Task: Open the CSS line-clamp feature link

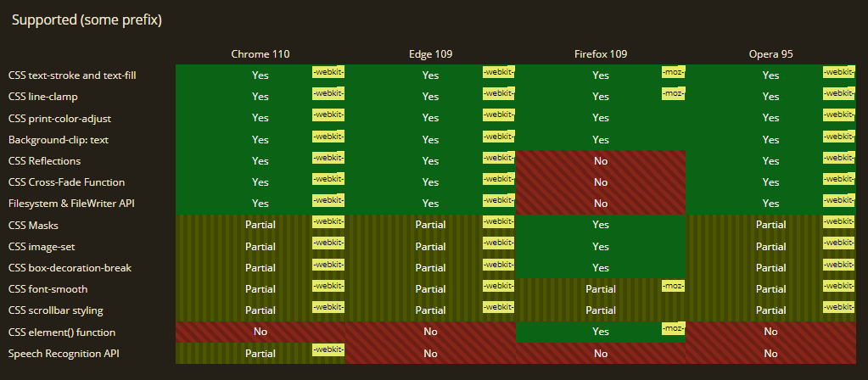Action: pos(43,97)
